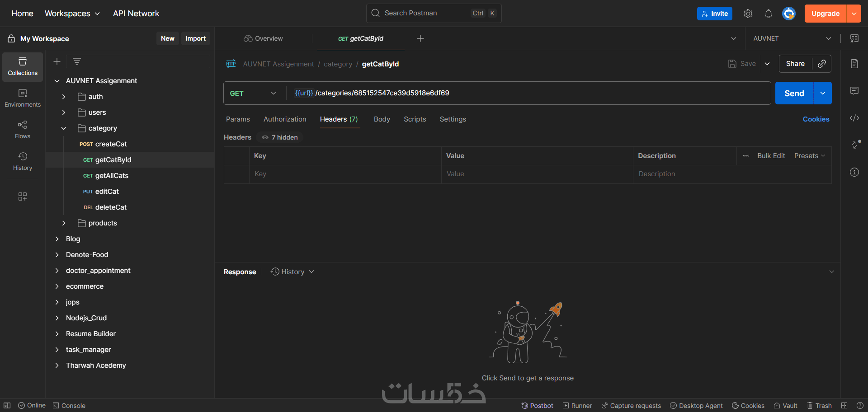
Task: Launch Postbot from the status bar
Action: tap(537, 406)
